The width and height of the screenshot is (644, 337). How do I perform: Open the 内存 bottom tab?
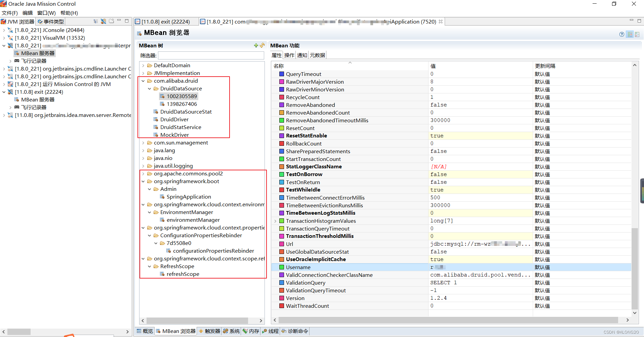251,331
